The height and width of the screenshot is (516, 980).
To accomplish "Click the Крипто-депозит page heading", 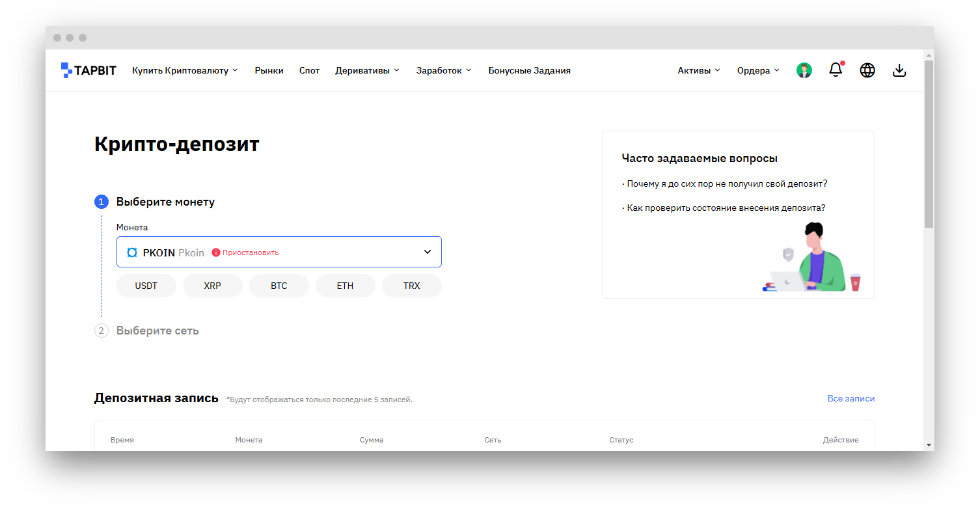I will click(177, 144).
